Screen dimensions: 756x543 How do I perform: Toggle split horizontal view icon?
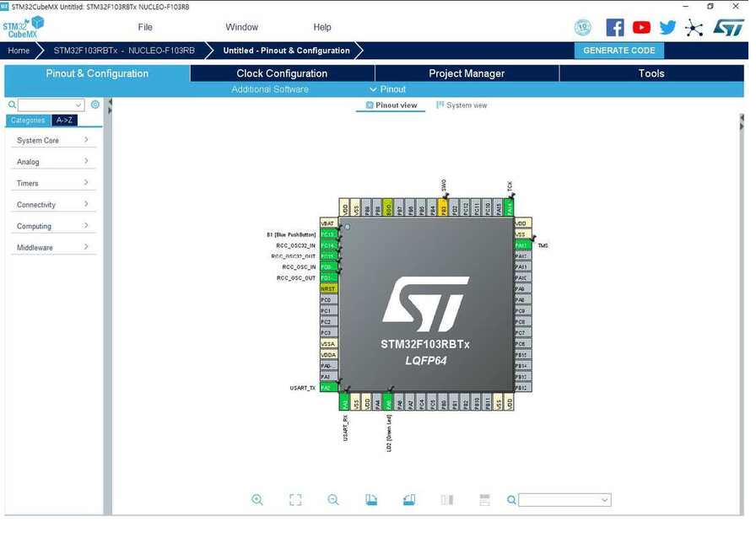(484, 500)
